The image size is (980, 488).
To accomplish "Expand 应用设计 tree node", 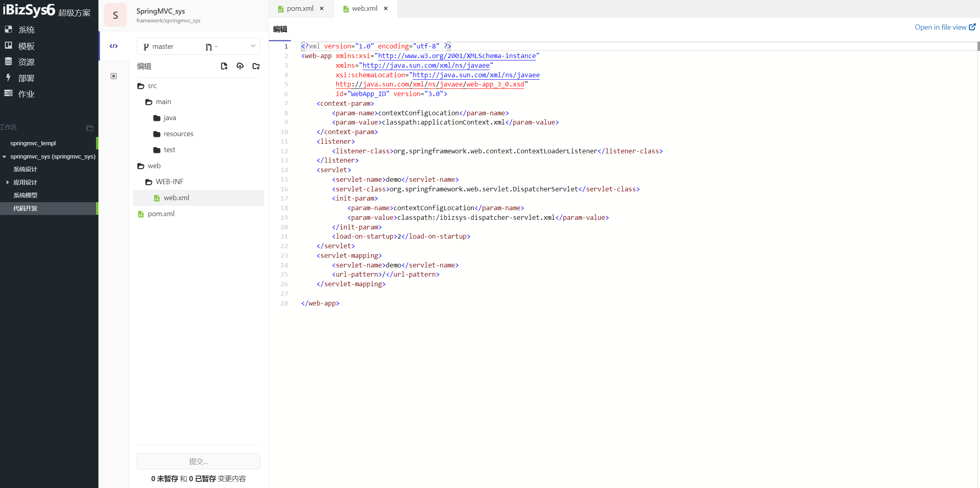I will [7, 182].
